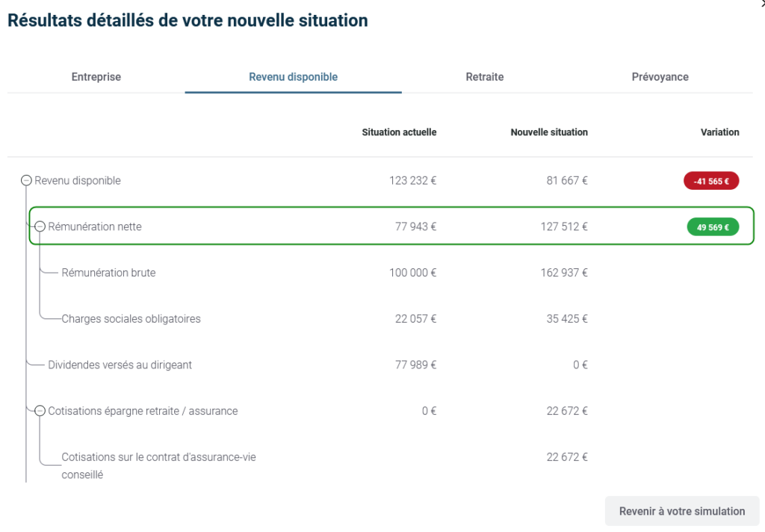
Task: Select the Prévoyance tab
Action: [x=660, y=77]
